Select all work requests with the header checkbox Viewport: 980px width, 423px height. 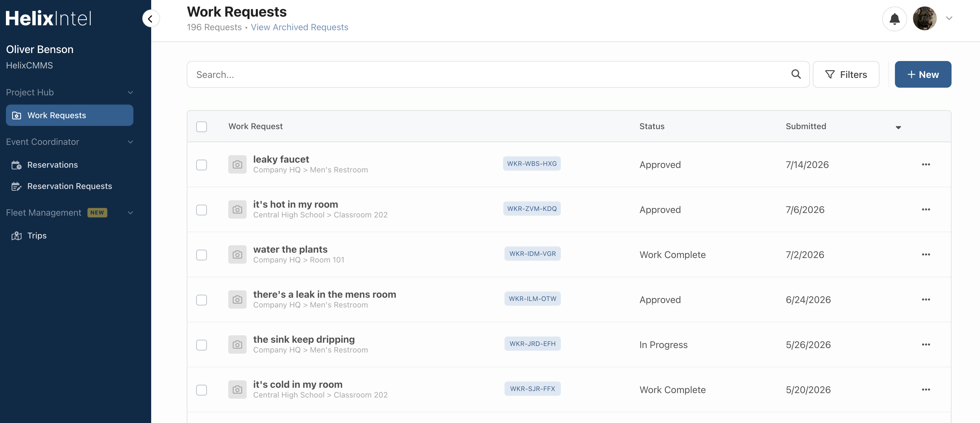pos(202,126)
